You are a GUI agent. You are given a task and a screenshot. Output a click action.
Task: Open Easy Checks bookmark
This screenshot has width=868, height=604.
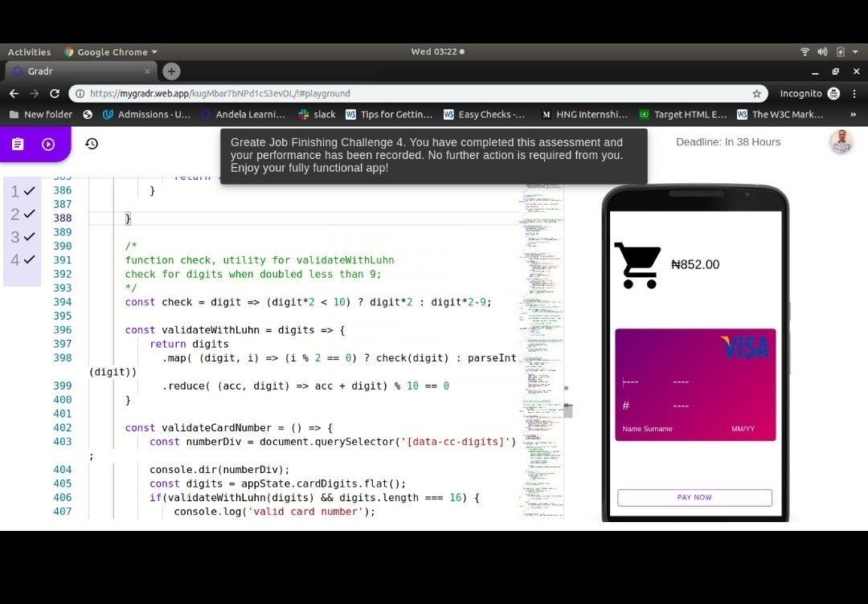(x=485, y=115)
